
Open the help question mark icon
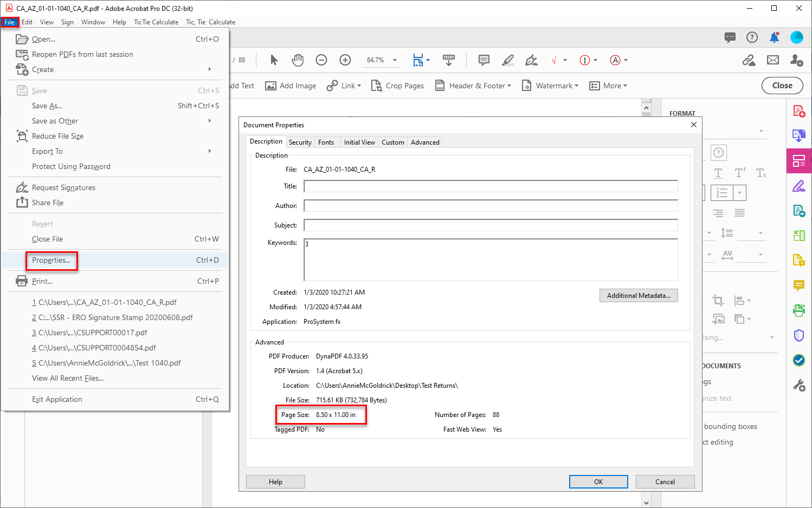752,37
